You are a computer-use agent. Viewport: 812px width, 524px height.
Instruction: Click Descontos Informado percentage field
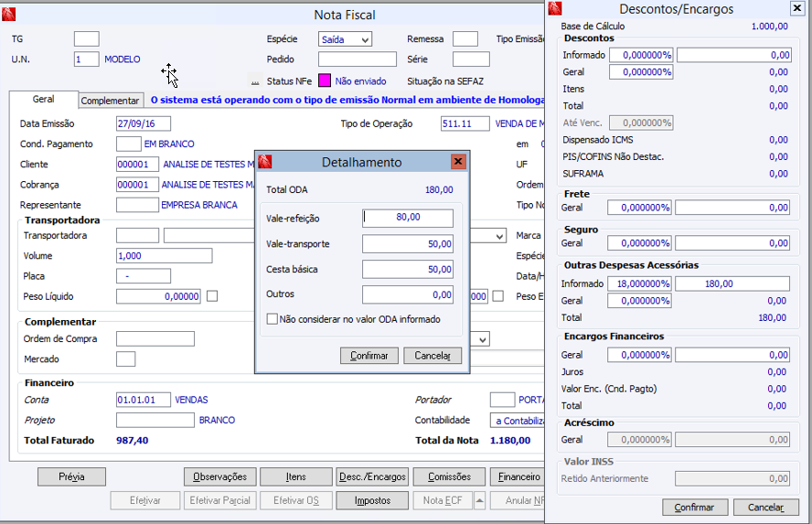641,55
